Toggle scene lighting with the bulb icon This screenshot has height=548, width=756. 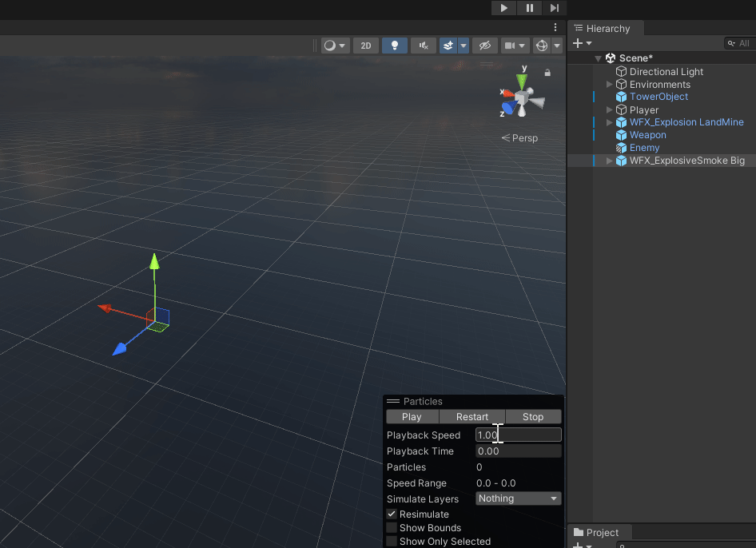coord(395,46)
